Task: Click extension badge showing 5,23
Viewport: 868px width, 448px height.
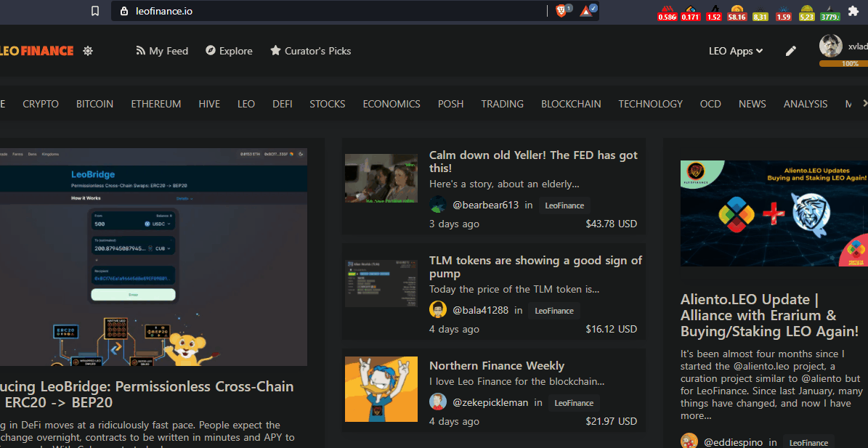Action: [x=806, y=13]
